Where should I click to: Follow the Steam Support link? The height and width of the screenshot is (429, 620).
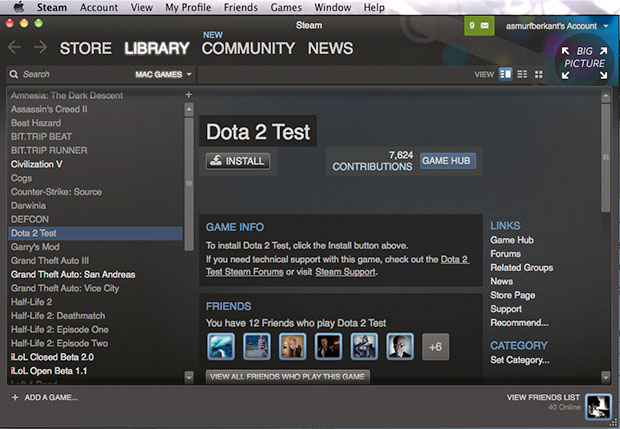click(x=346, y=272)
